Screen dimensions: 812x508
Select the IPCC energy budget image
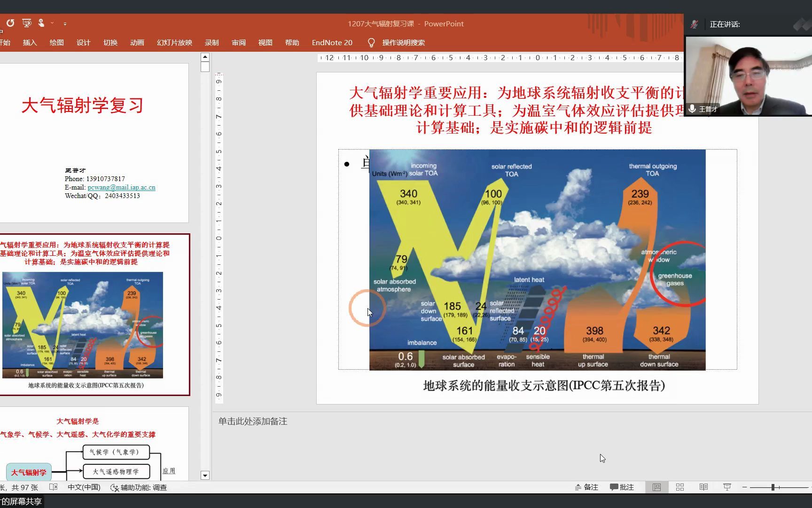537,260
